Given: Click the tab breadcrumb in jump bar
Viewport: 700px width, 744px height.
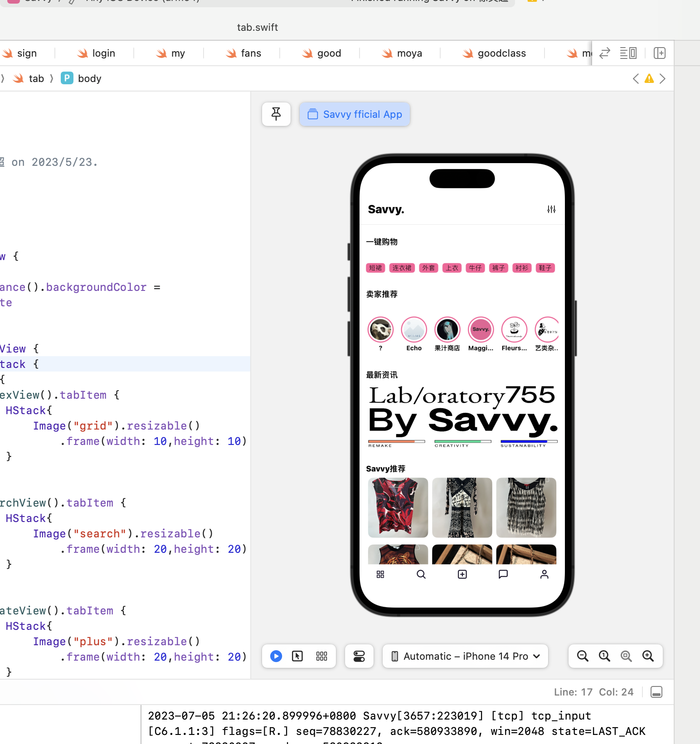Looking at the screenshot, I should pyautogui.click(x=29, y=79).
